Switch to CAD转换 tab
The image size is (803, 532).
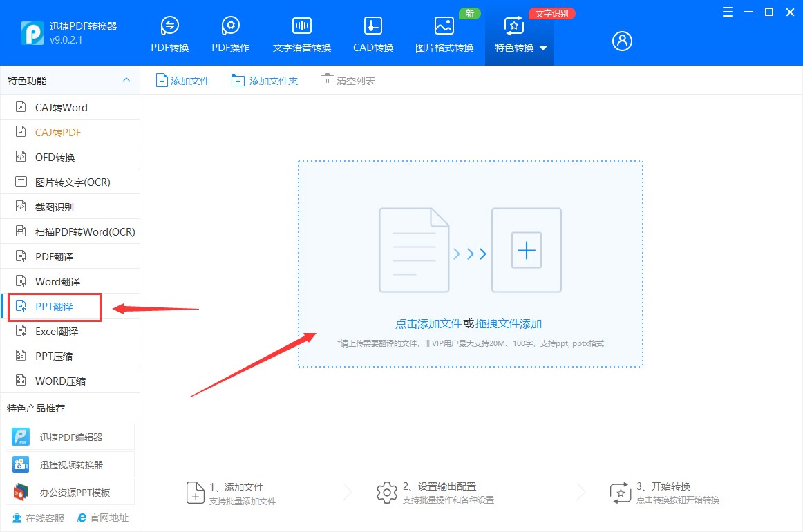click(373, 35)
